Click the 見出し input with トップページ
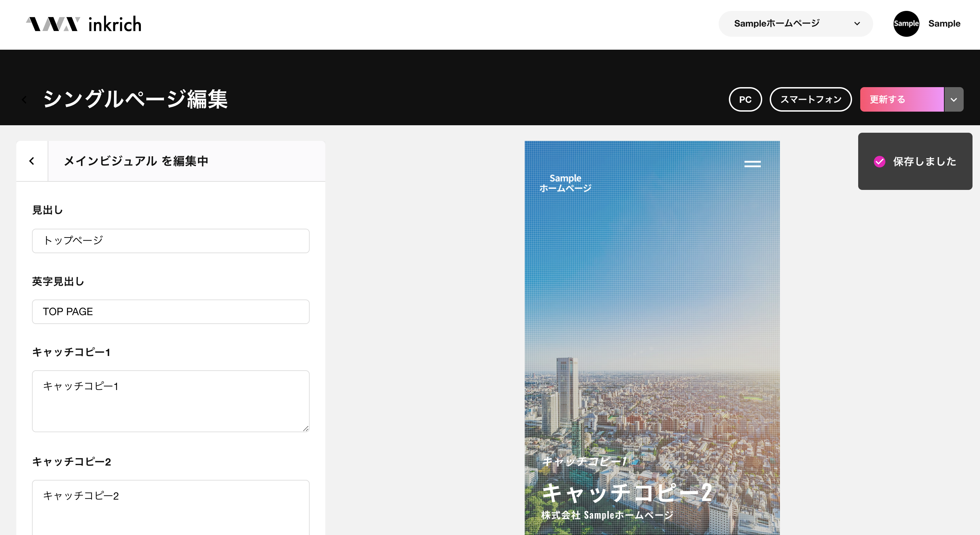Screen dimensions: 980x535 coord(170,241)
